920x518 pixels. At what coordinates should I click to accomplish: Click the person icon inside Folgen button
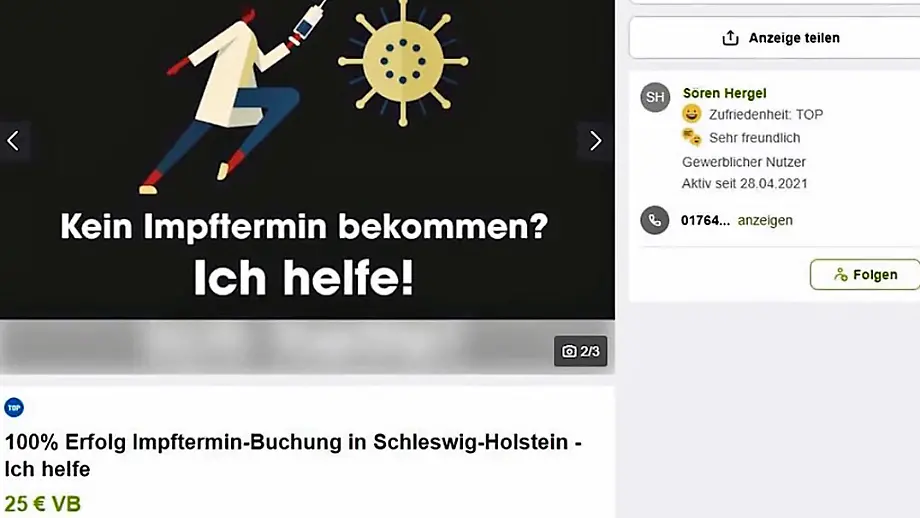click(x=841, y=275)
